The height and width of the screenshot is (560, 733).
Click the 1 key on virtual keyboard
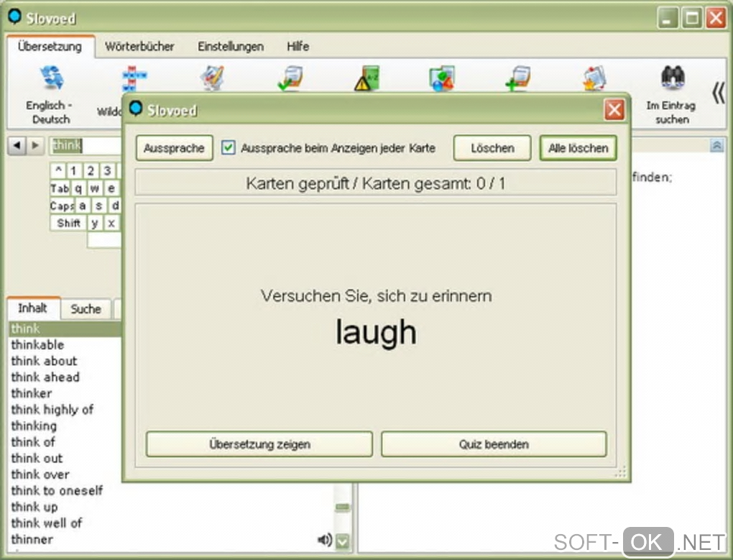(74, 170)
